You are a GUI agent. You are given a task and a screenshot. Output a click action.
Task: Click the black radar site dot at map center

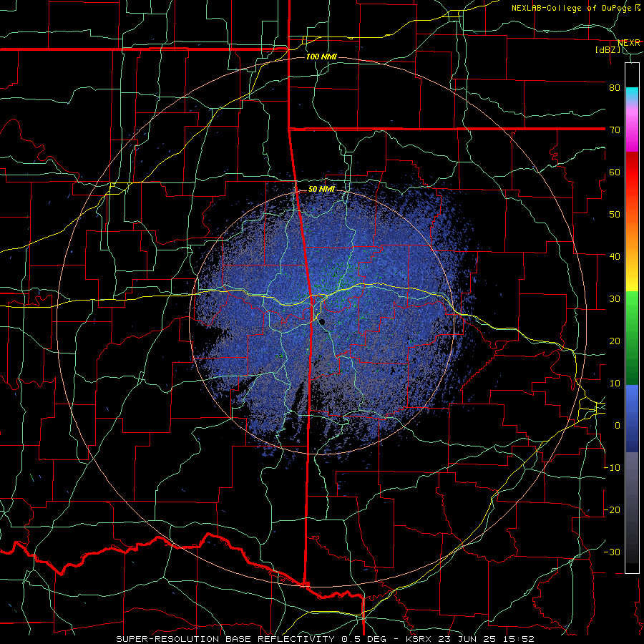point(322,322)
